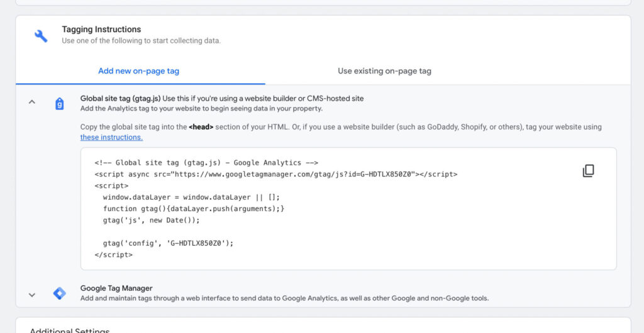Click the bold <head> text in instructions
The image size is (644, 333).
(x=201, y=127)
